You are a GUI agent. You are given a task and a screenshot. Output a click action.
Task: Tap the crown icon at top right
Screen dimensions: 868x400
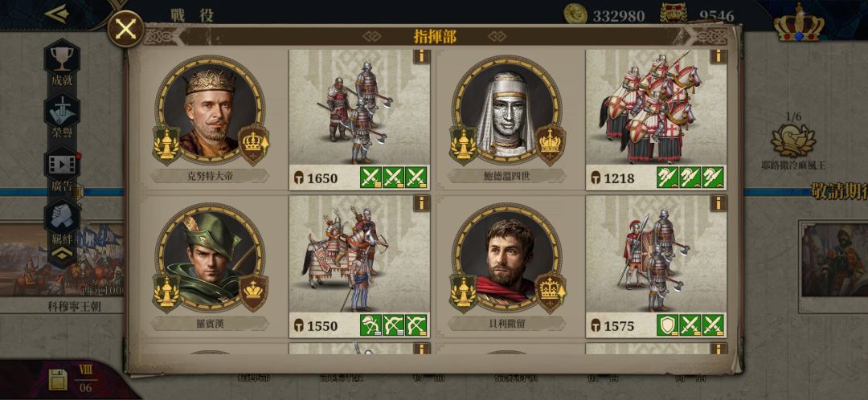pos(799,23)
